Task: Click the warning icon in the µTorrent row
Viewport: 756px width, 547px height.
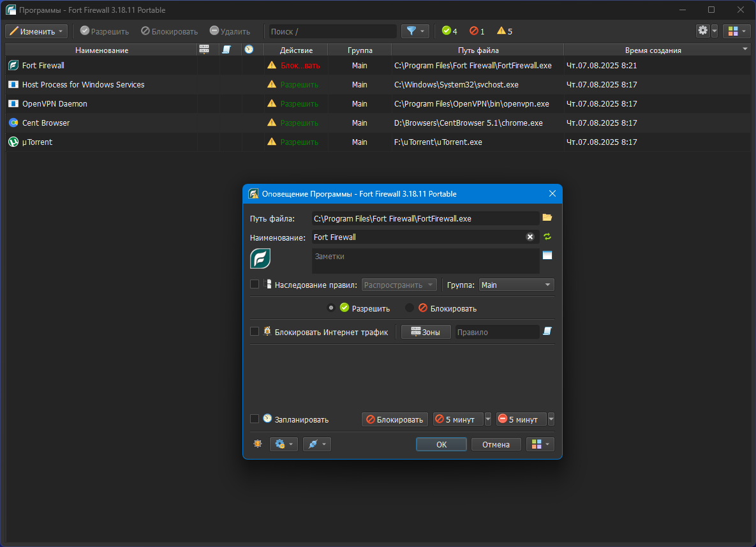Action: (272, 142)
